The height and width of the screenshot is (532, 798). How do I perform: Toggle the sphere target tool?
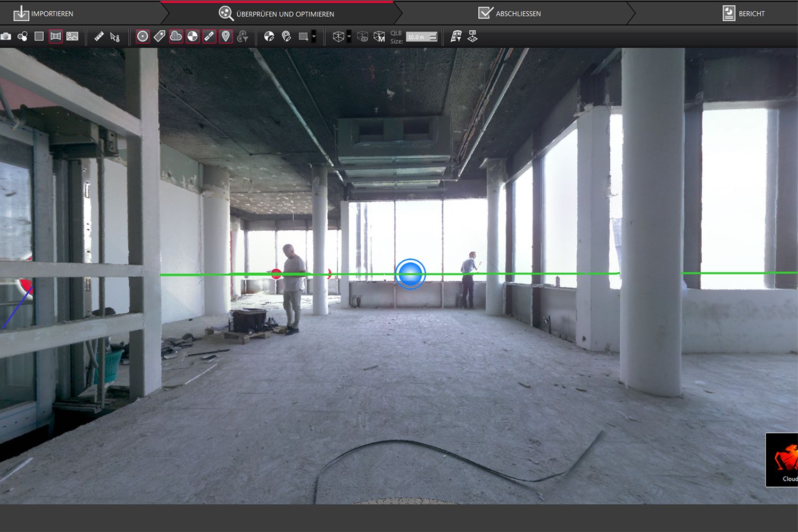pos(142,36)
